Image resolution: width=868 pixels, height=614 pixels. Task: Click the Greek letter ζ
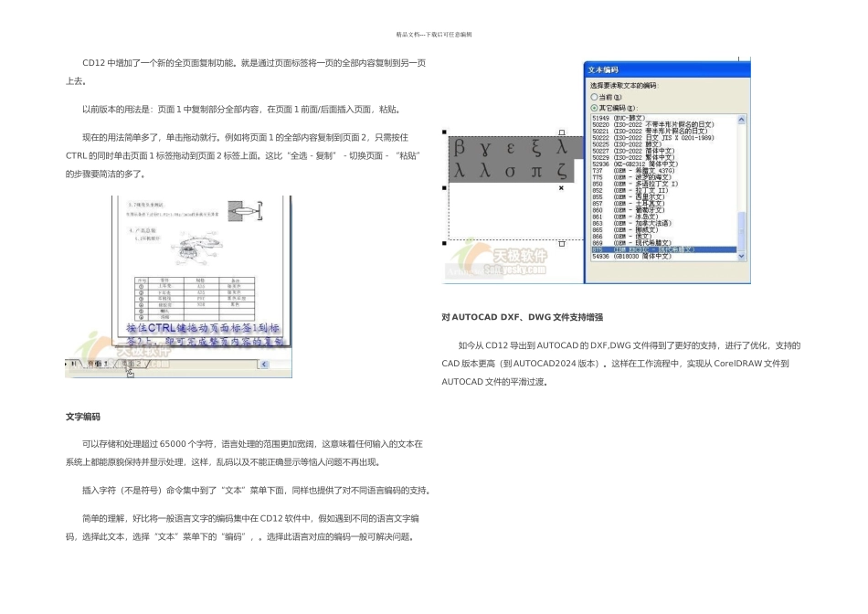(562, 171)
